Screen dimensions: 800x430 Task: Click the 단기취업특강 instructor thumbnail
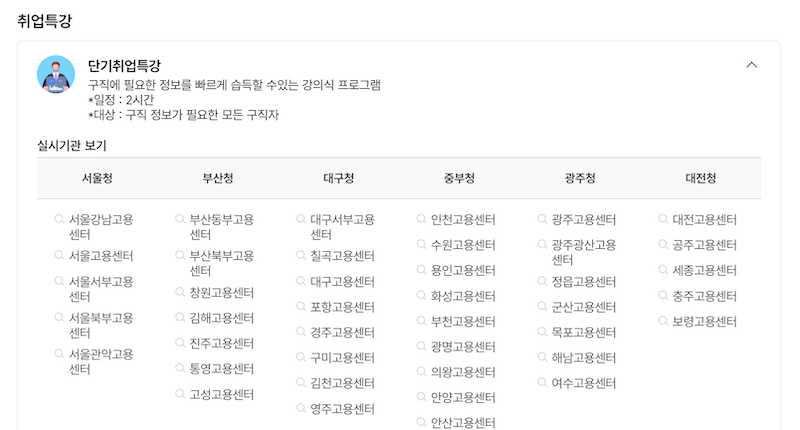tap(56, 74)
